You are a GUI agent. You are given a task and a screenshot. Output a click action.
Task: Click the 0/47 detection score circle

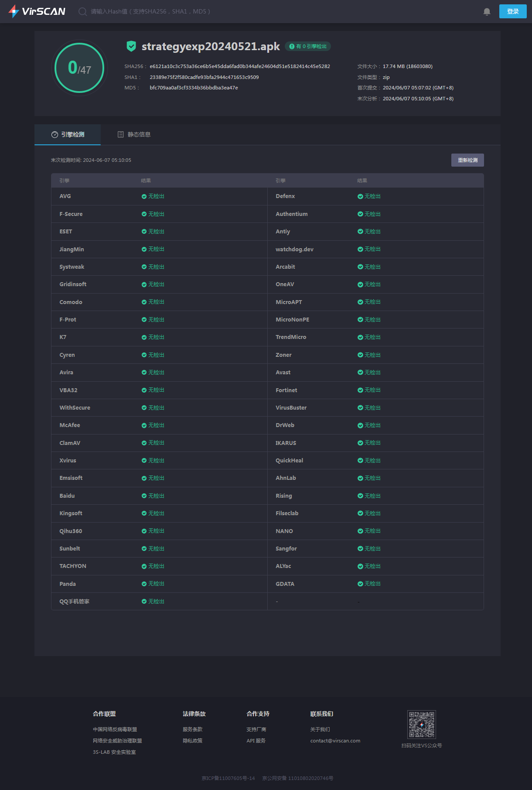79,68
